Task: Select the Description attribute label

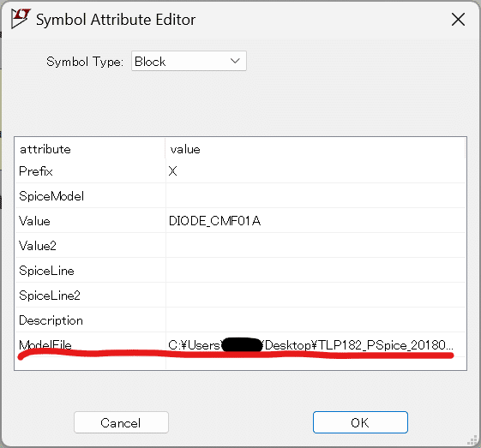Action: 51,320
